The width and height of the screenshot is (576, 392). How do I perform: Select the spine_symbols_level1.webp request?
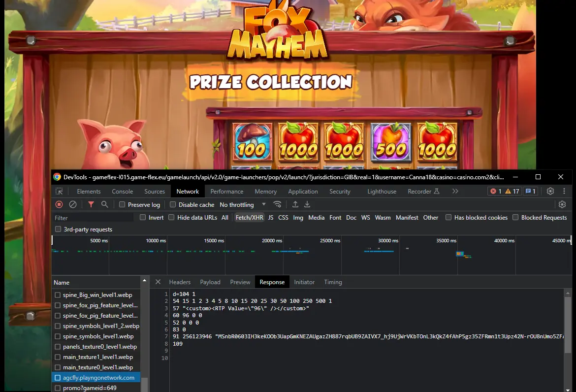coord(98,336)
